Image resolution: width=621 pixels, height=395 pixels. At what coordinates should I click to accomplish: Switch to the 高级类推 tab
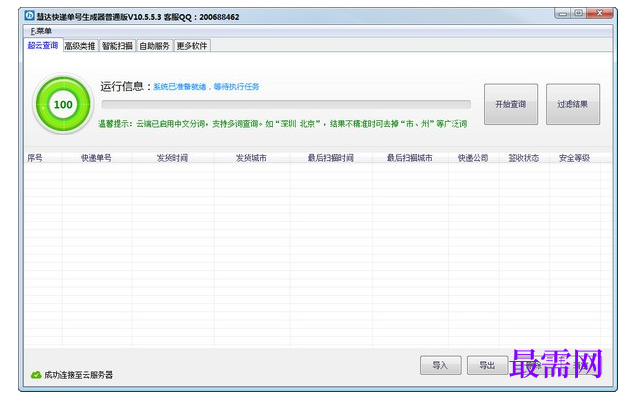[80, 46]
